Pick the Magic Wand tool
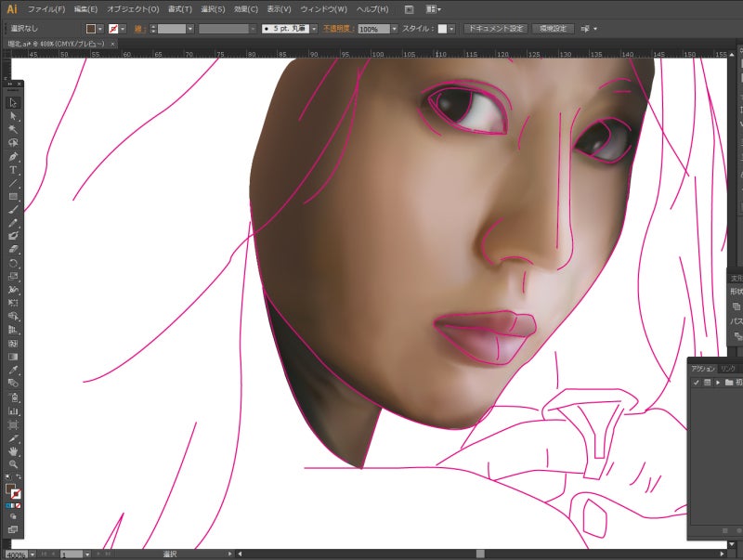 coord(13,129)
